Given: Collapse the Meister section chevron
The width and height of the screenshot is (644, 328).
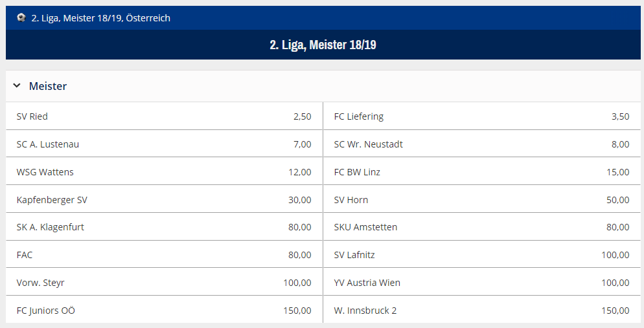Looking at the screenshot, I should tap(17, 85).
